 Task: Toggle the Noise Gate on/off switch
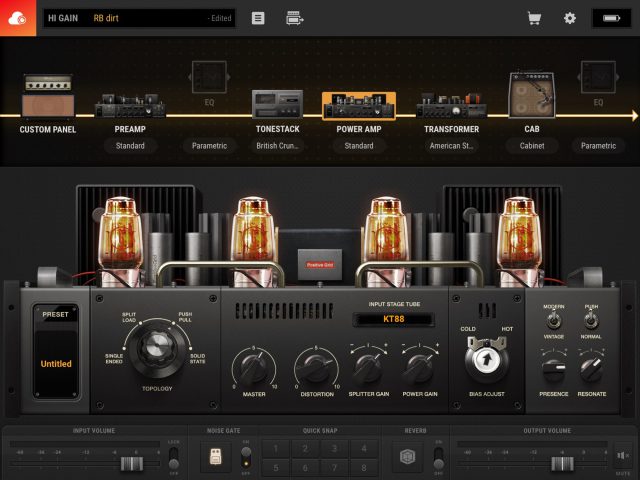pos(244,457)
